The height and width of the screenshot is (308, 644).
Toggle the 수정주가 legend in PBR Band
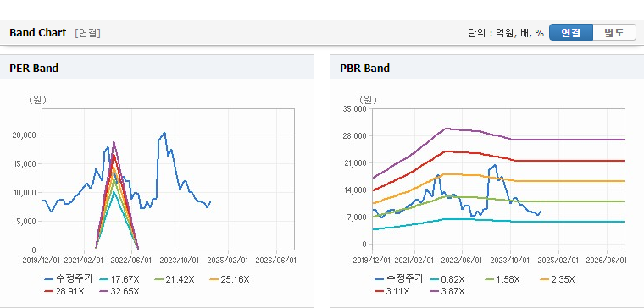(x=399, y=279)
